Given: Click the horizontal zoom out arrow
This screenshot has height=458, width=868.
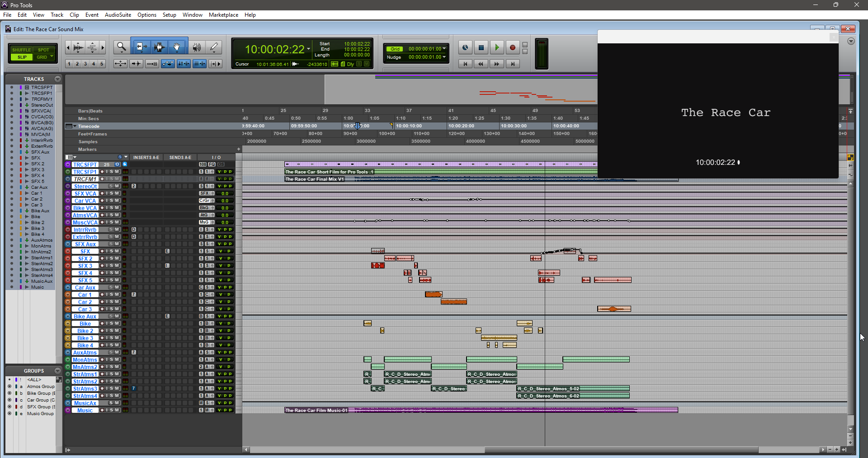Looking at the screenshot, I should pyautogui.click(x=68, y=47).
